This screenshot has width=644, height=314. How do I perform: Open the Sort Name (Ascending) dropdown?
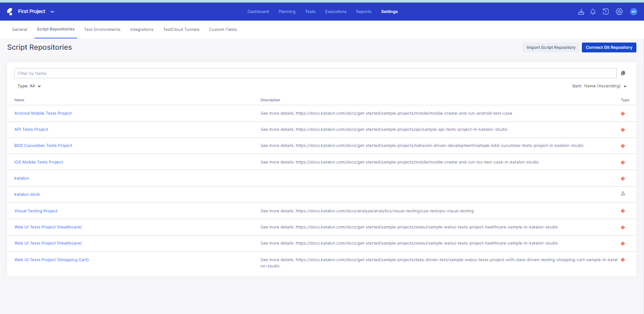(599, 86)
